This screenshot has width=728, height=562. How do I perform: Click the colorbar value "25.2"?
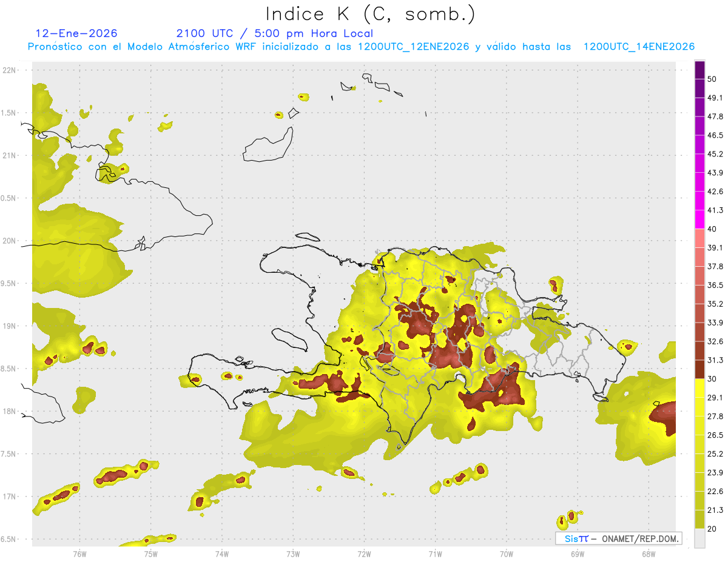point(716,454)
